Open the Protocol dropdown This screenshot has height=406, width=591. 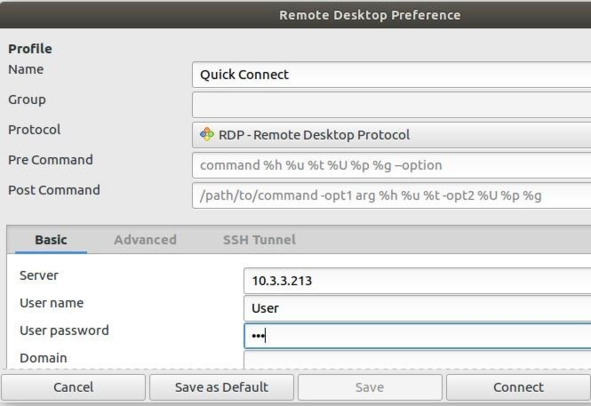[x=392, y=135]
